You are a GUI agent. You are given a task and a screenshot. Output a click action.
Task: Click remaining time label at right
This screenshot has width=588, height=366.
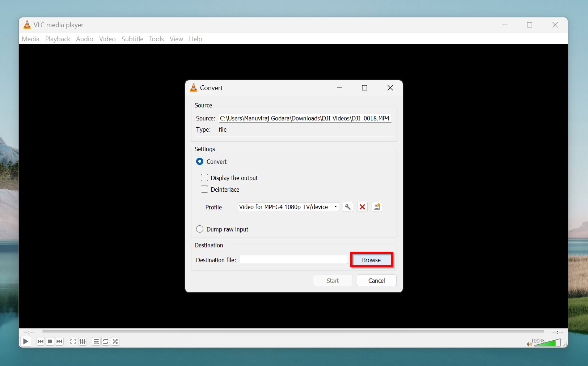[x=557, y=332]
